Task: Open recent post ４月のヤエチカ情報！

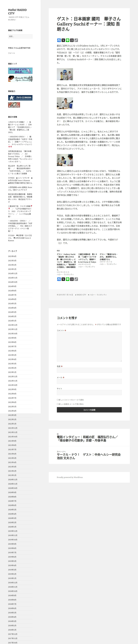Action: tap(20, 127)
